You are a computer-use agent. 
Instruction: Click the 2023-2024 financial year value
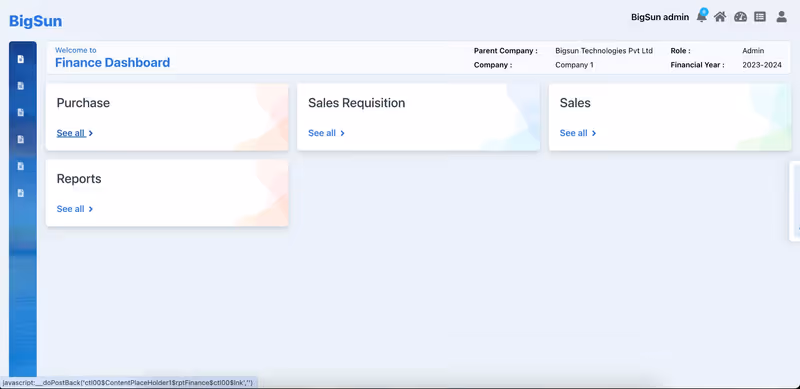(762, 65)
